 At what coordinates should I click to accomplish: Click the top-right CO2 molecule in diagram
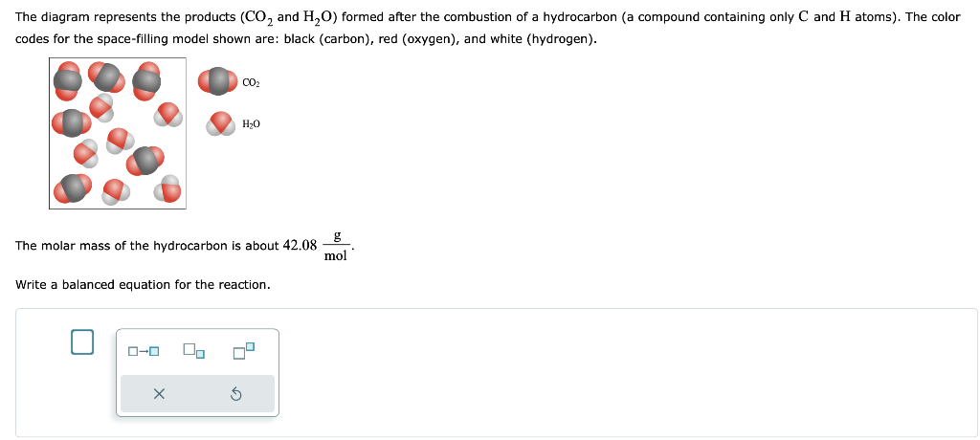coord(146,80)
